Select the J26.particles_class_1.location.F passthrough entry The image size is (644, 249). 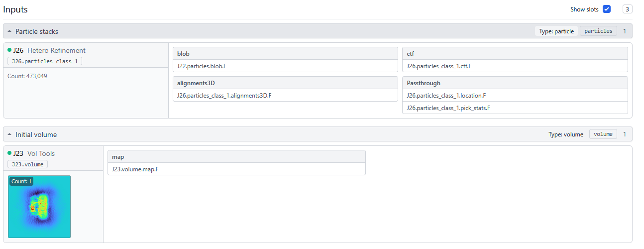click(x=446, y=95)
